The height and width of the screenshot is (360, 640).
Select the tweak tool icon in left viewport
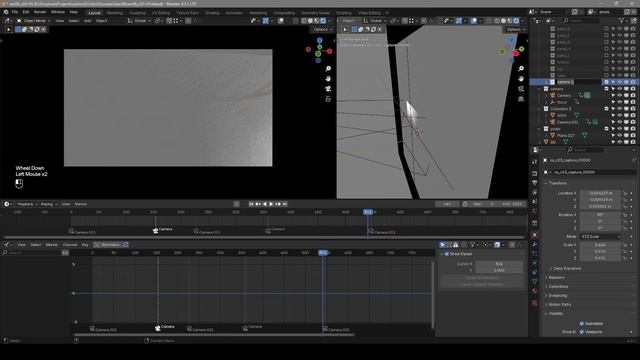coord(8,29)
